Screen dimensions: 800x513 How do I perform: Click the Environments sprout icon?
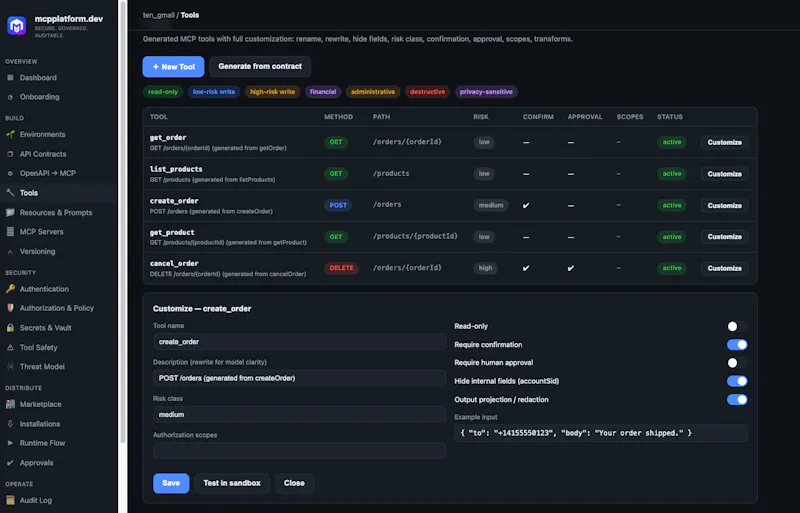click(x=10, y=134)
